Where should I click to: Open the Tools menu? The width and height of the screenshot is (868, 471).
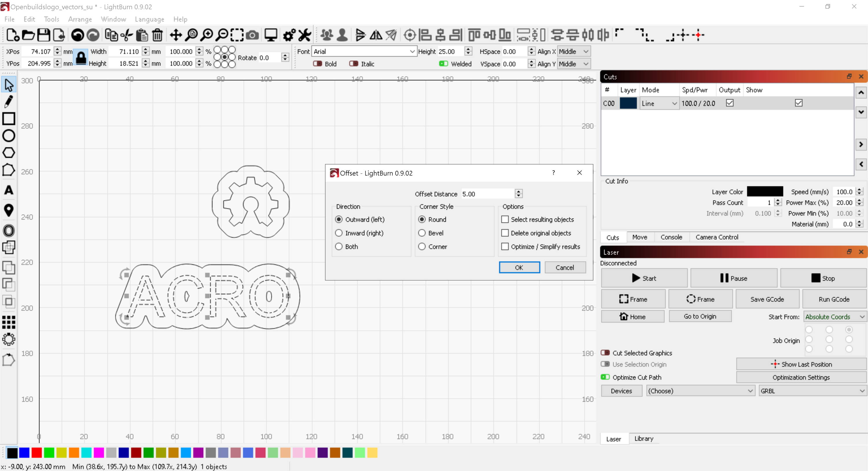(x=52, y=19)
